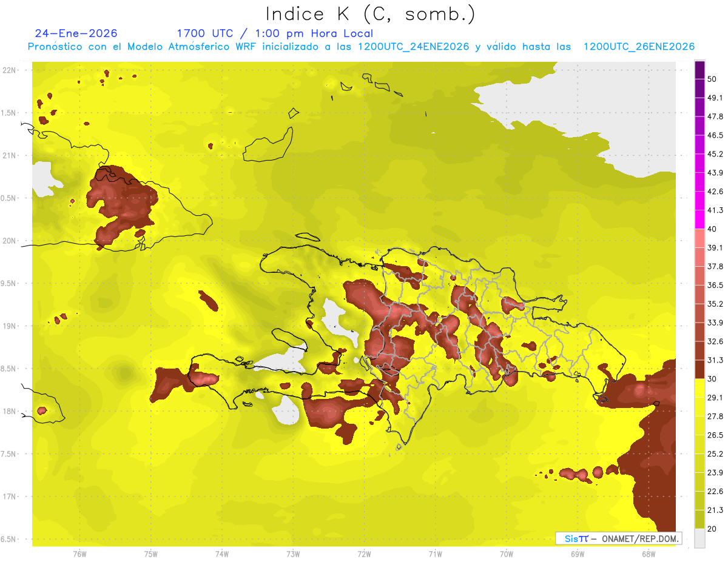Click the colorbar value "42.6"
Image resolution: width=728 pixels, height=562 pixels.
click(x=715, y=192)
